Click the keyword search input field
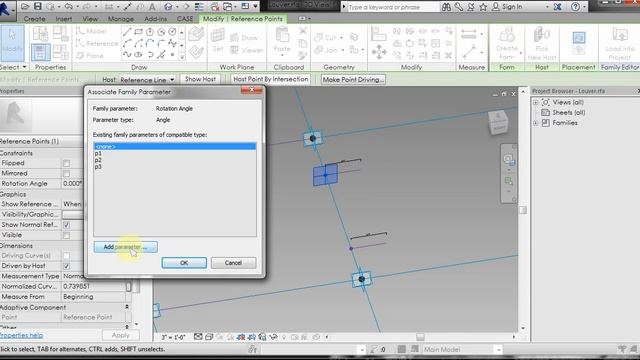This screenshot has height=360, width=640. [393, 7]
